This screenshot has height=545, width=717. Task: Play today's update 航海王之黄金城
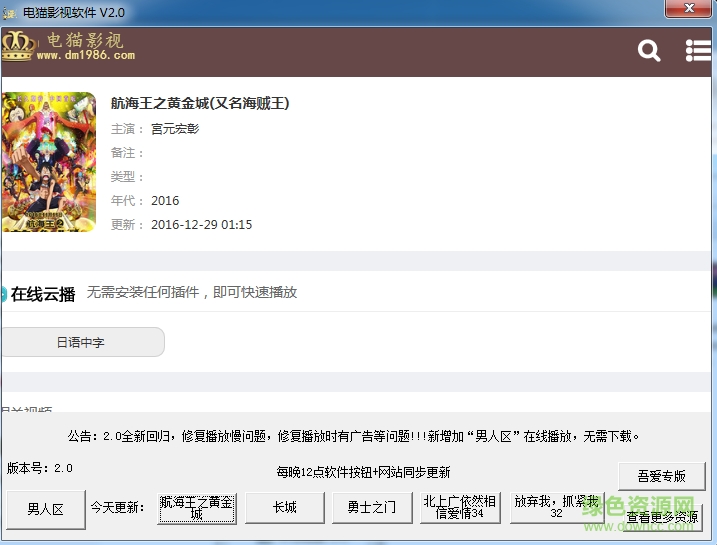[x=196, y=507]
